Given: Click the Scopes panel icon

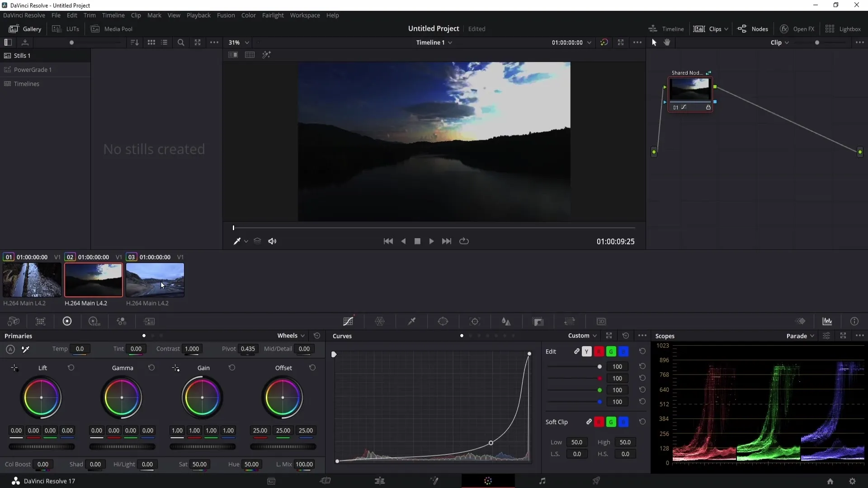Looking at the screenshot, I should (827, 321).
